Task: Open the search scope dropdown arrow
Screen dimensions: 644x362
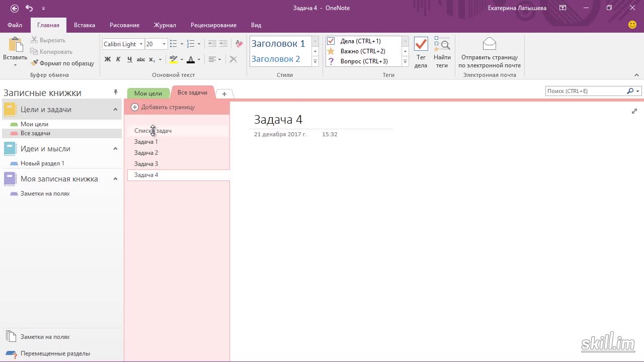Action: coord(638,91)
